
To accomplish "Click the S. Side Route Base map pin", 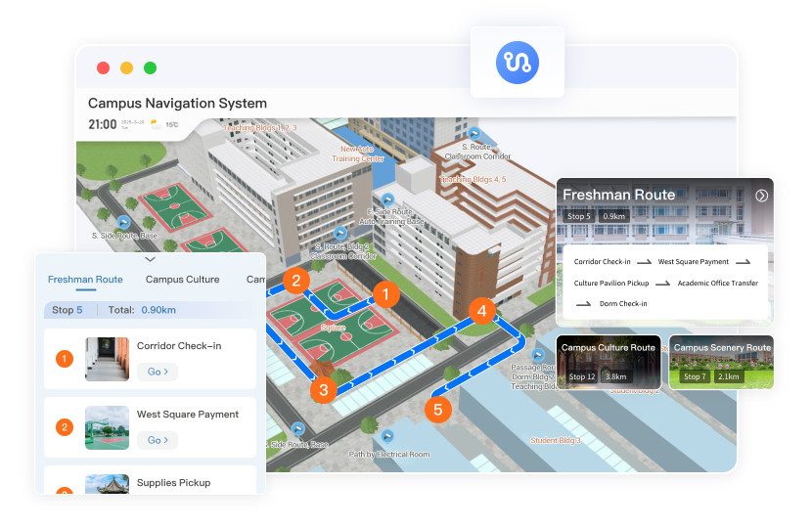I will 123,222.
